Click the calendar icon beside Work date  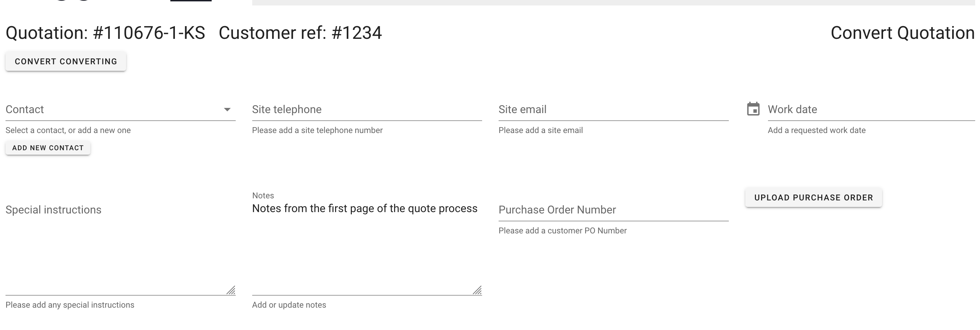click(753, 109)
